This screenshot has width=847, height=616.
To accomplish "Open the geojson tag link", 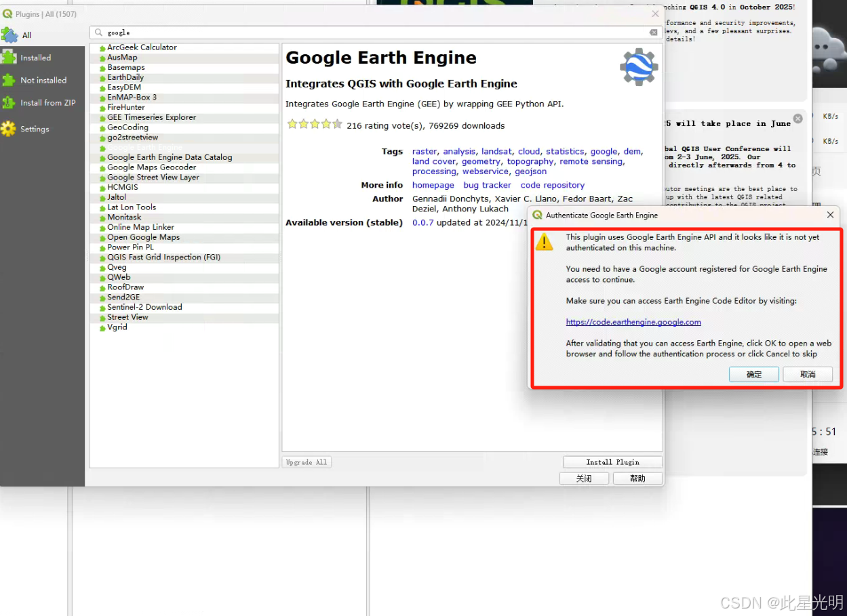I will coord(531,171).
